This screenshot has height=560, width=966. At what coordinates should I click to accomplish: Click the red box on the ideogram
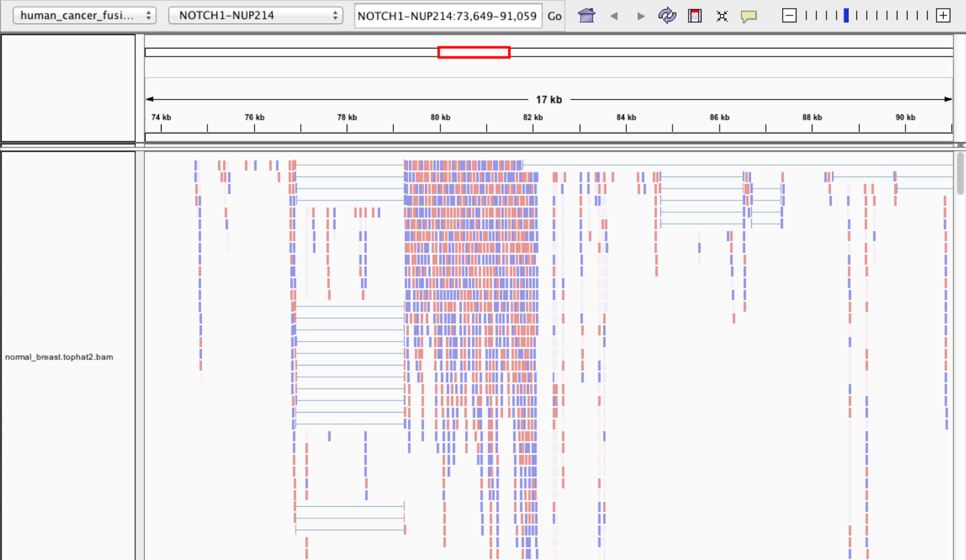pos(473,52)
